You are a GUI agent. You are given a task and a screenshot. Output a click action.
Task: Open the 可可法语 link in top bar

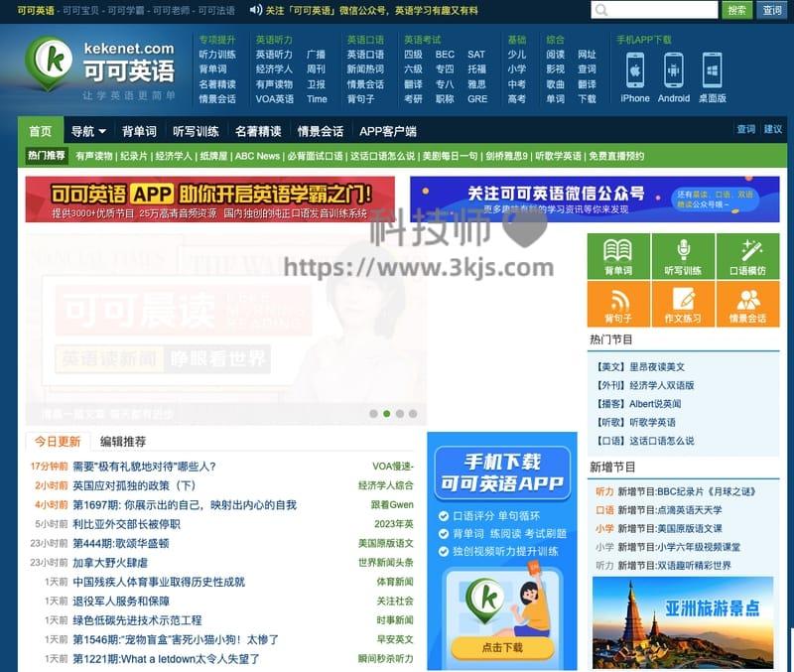click(x=216, y=10)
